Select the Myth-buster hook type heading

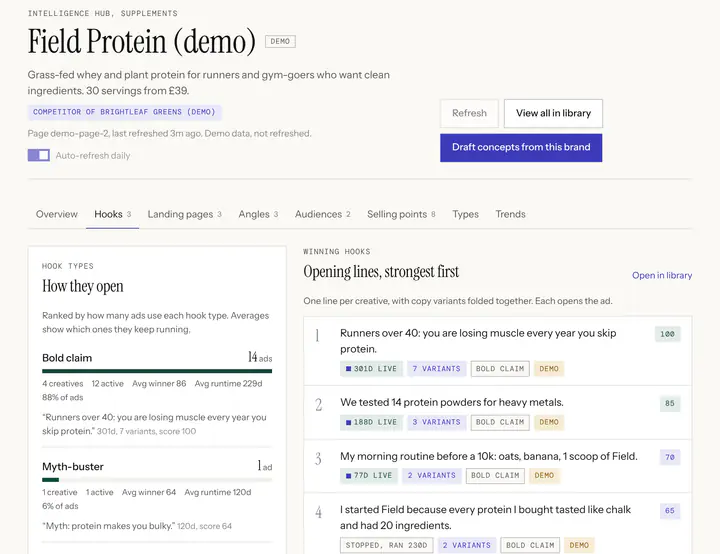point(73,467)
